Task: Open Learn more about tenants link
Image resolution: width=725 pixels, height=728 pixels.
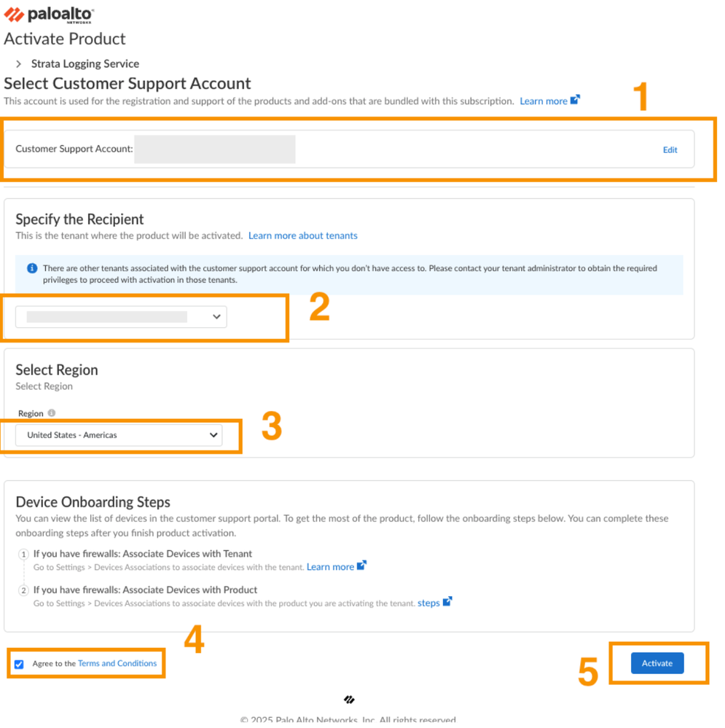Action: (x=303, y=236)
